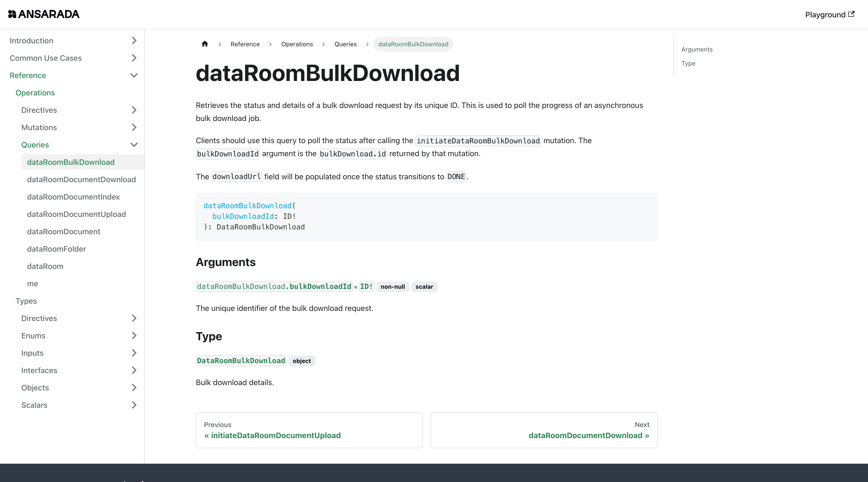
Task: Go to home via breadcrumb house icon
Action: click(x=204, y=44)
